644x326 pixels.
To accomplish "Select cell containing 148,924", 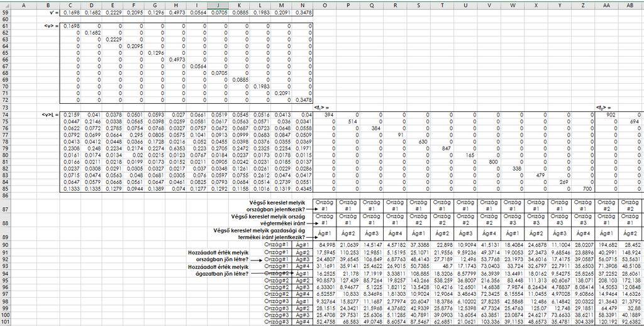I will click(630, 252).
